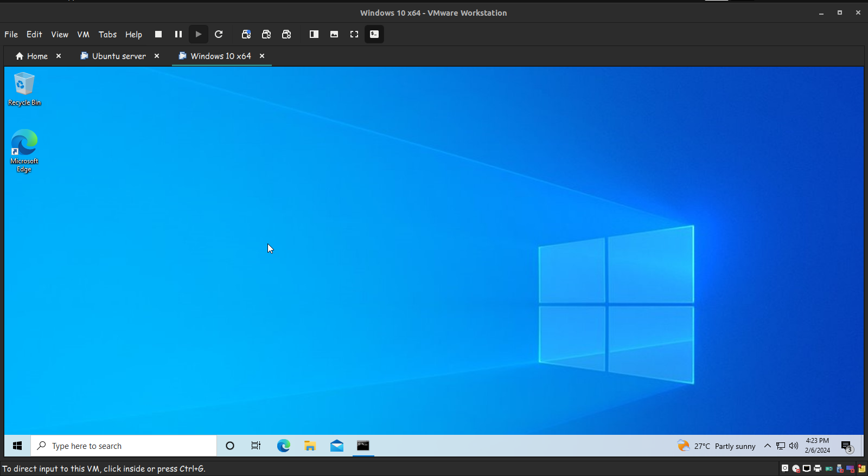
Task: Open the View menu
Action: [60, 34]
